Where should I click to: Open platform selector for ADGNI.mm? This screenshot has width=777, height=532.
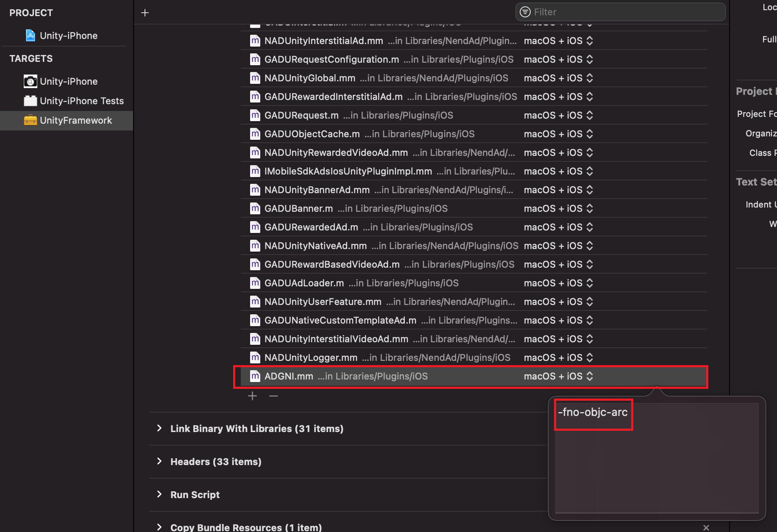tap(590, 376)
